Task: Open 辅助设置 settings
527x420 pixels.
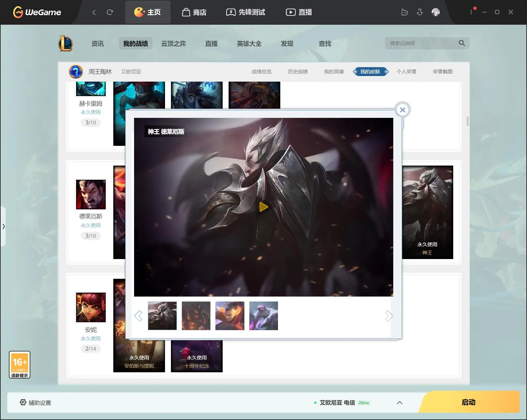Action: click(36, 403)
